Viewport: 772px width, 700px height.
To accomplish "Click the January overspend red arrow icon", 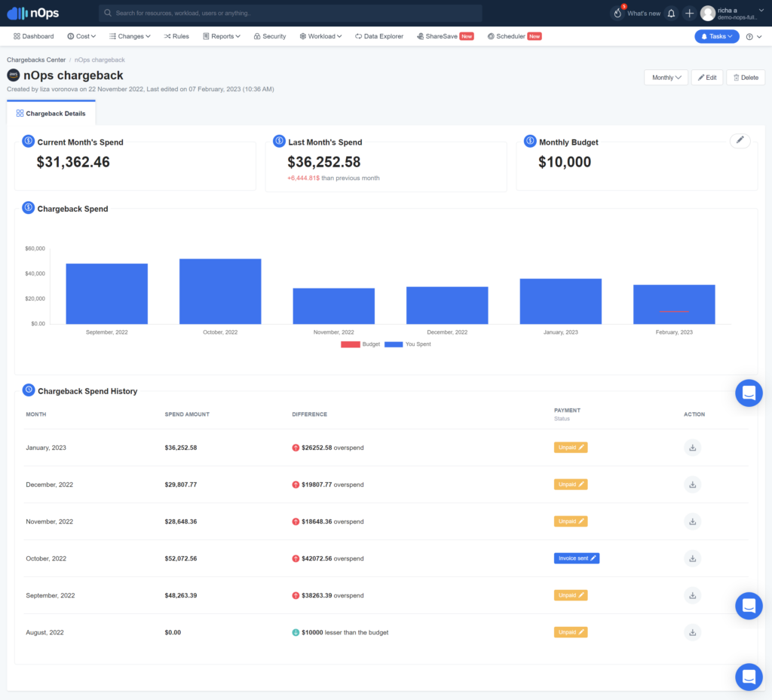I will (x=296, y=448).
